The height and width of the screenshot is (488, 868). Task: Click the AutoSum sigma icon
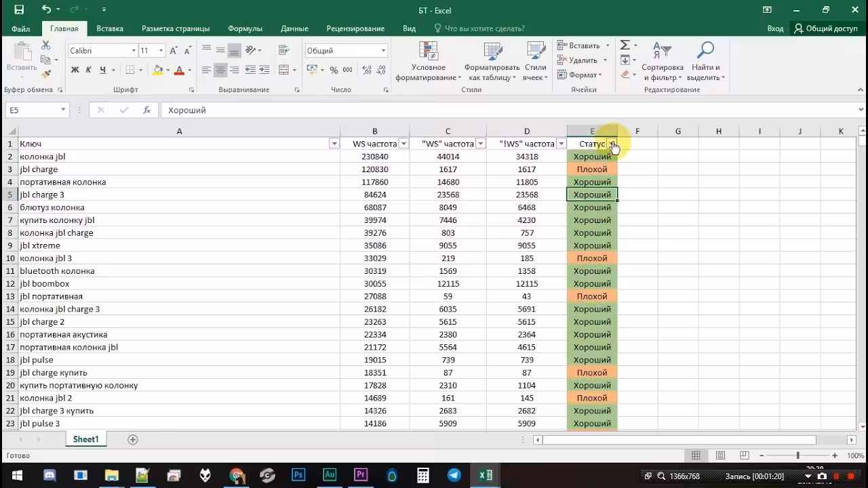625,45
